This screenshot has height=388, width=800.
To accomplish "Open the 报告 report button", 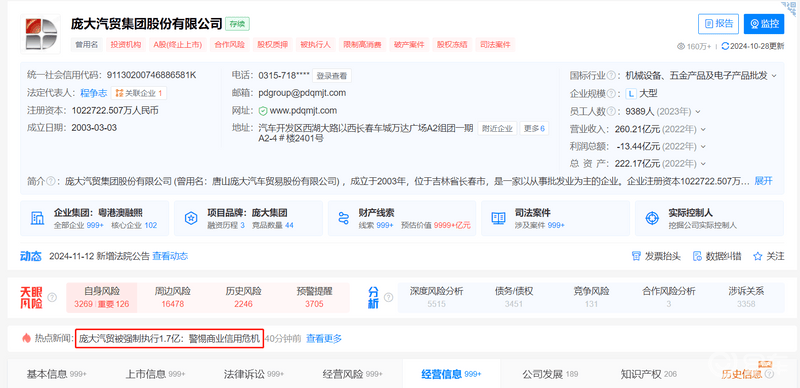I will point(718,23).
